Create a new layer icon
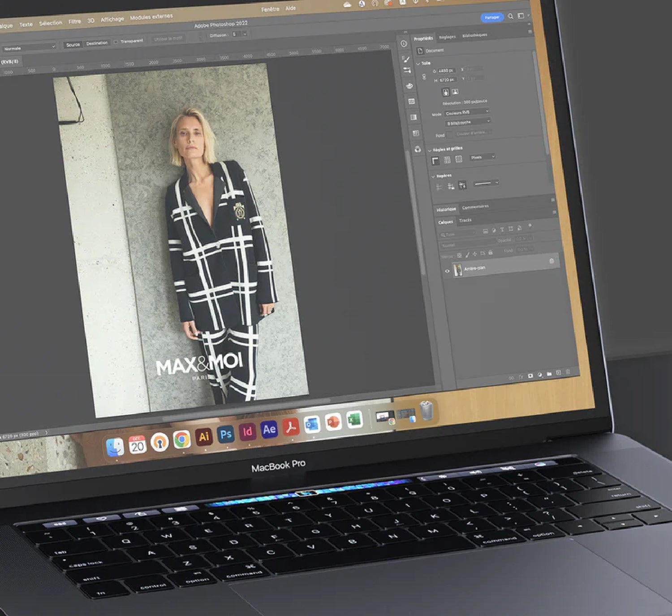 coord(558,372)
